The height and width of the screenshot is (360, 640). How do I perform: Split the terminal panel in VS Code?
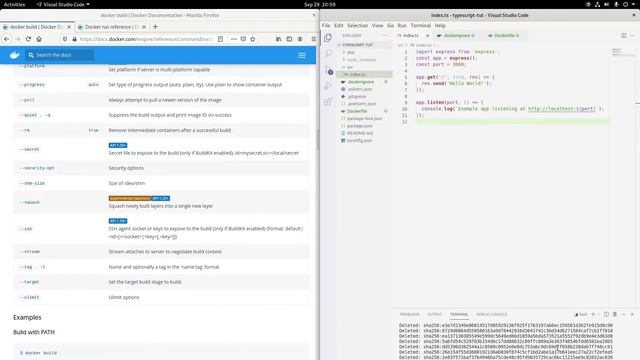coord(607,314)
